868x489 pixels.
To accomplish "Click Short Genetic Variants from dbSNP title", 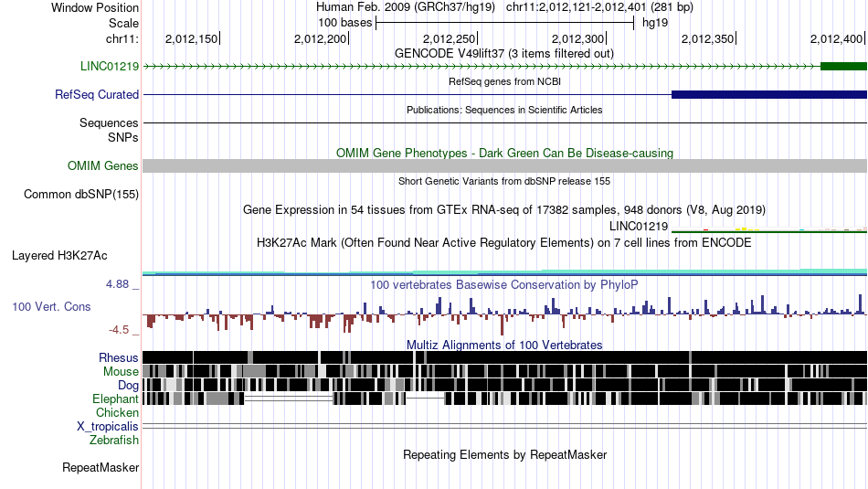I will click(x=504, y=181).
